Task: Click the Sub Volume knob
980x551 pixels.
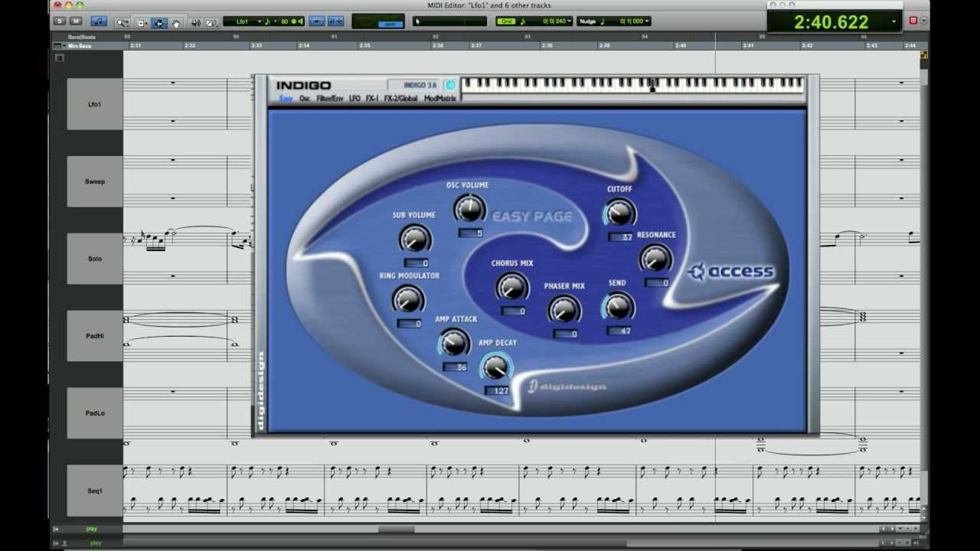Action: click(414, 239)
